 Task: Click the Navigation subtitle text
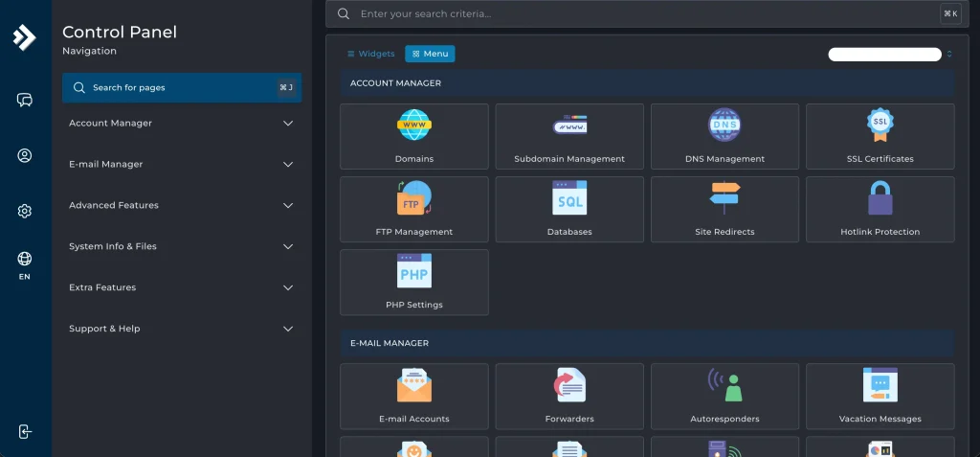point(89,51)
